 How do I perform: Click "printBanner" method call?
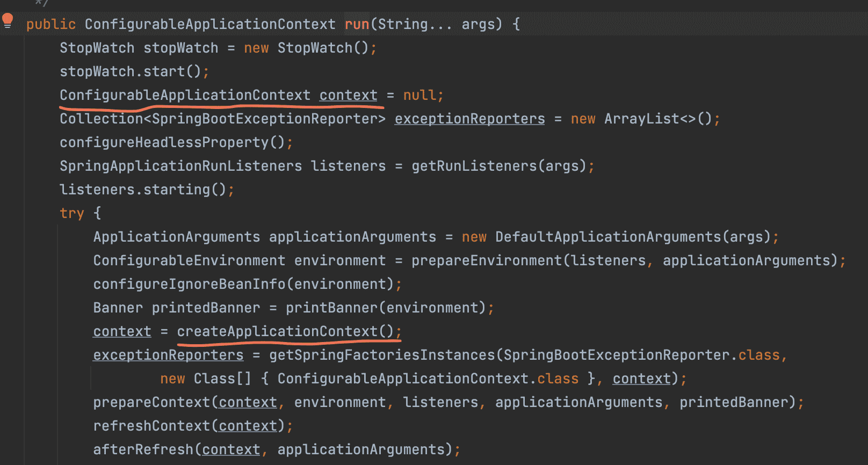tap(332, 308)
